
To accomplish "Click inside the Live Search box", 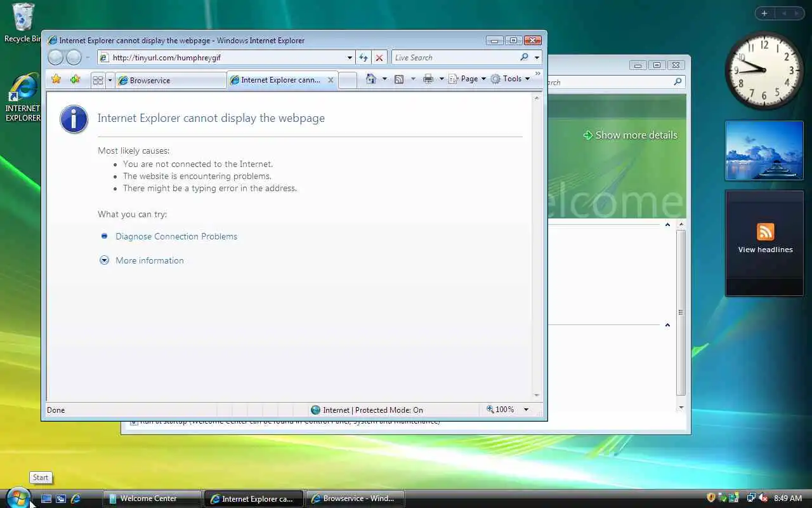I will 454,58.
